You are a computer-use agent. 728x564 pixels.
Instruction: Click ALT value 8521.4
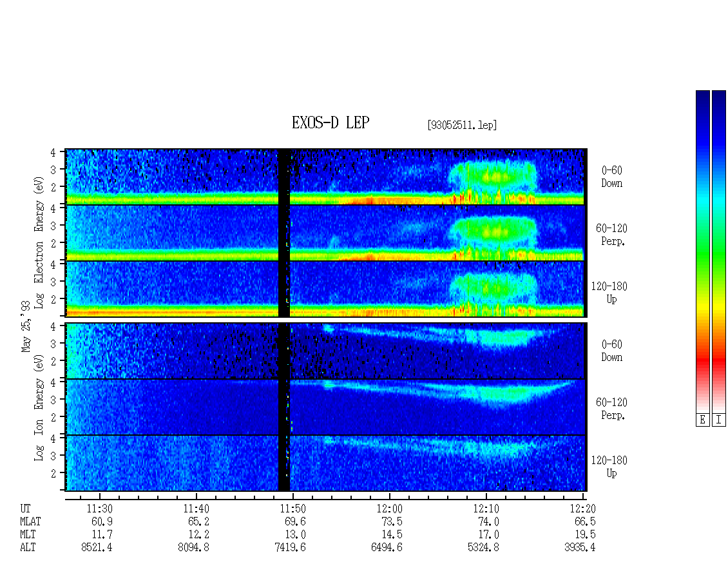(97, 548)
